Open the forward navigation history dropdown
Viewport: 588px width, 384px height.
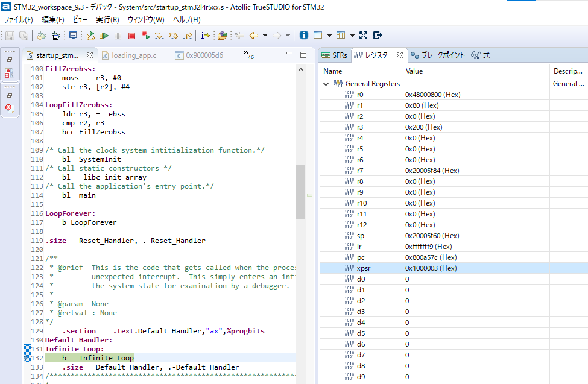coord(288,36)
